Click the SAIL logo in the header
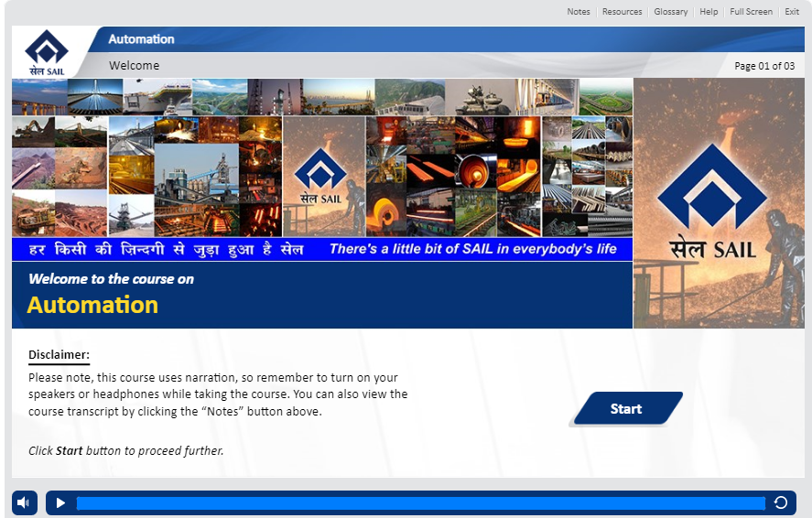This screenshot has height=518, width=812. 47,53
